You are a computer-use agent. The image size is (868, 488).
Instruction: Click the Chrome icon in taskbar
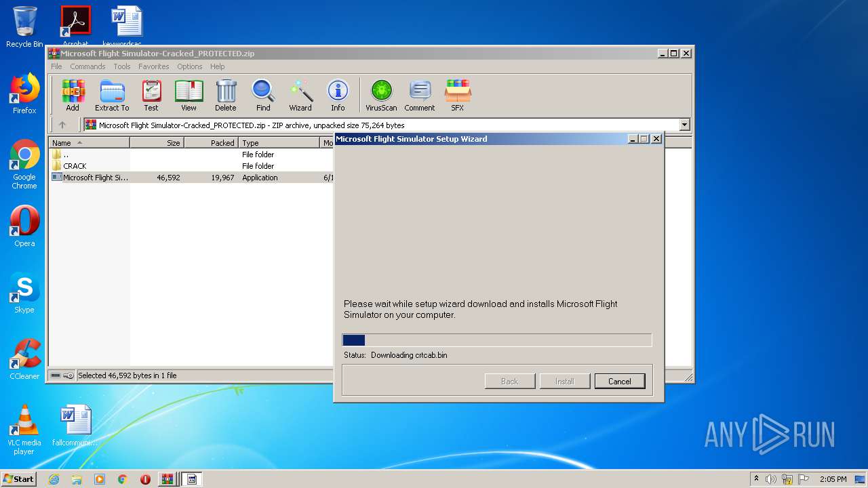pyautogui.click(x=122, y=479)
